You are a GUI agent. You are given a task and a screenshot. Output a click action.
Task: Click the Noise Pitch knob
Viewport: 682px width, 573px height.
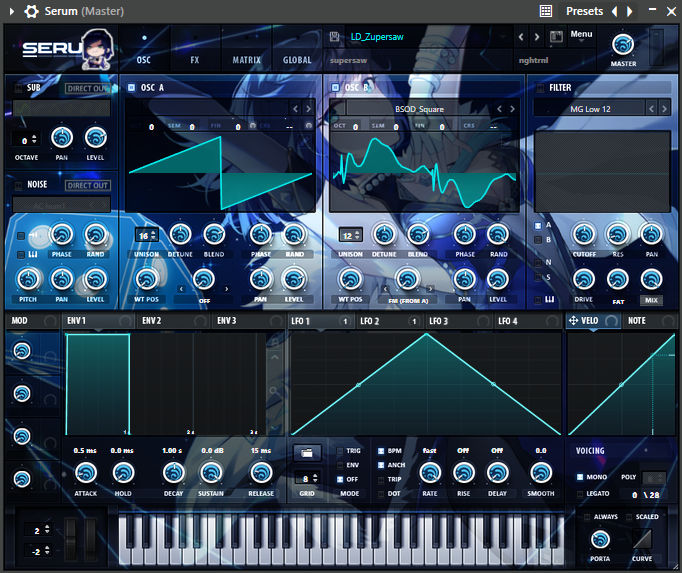[x=28, y=279]
